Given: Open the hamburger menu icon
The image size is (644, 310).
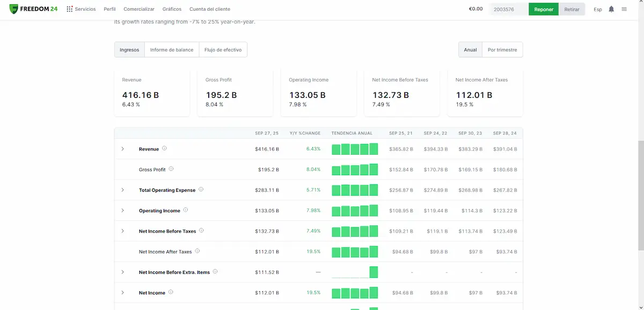Looking at the screenshot, I should 624,9.
